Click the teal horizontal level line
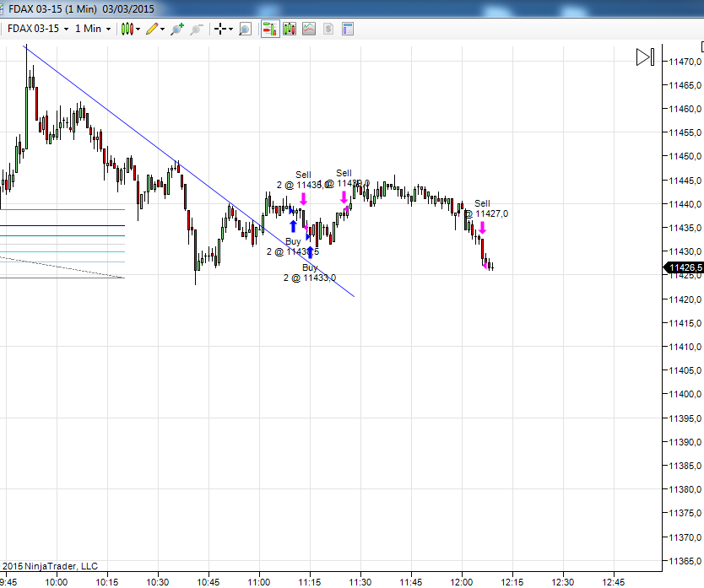 pos(62,235)
